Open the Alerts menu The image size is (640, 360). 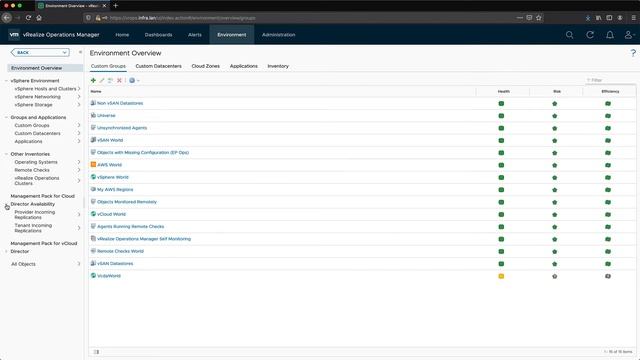click(x=195, y=35)
